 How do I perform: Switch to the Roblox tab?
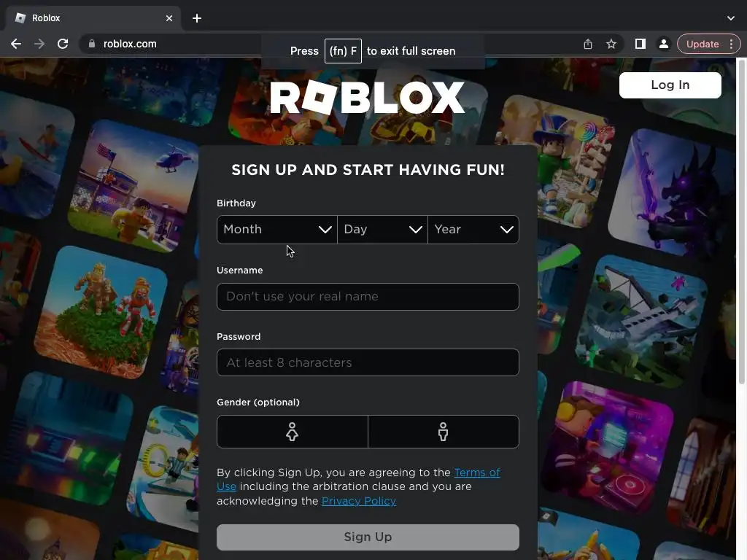point(93,18)
